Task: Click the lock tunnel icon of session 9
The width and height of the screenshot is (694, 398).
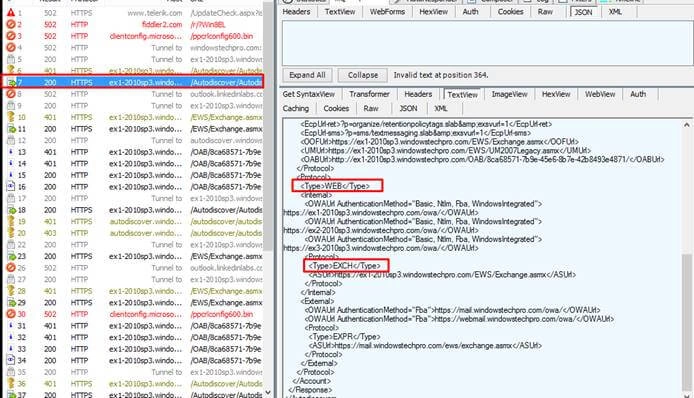Action: coord(11,105)
